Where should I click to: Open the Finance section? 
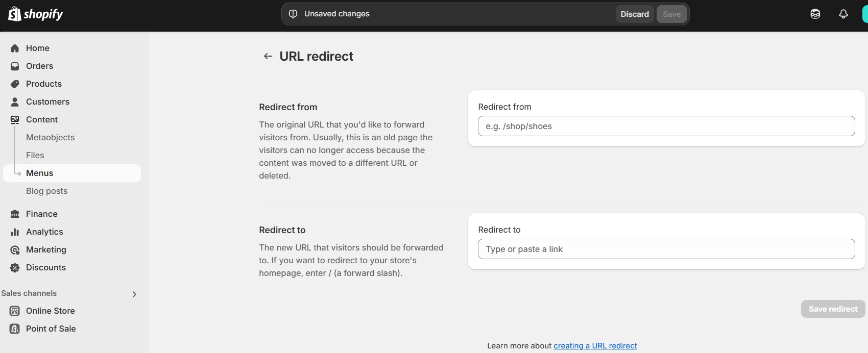coord(41,214)
